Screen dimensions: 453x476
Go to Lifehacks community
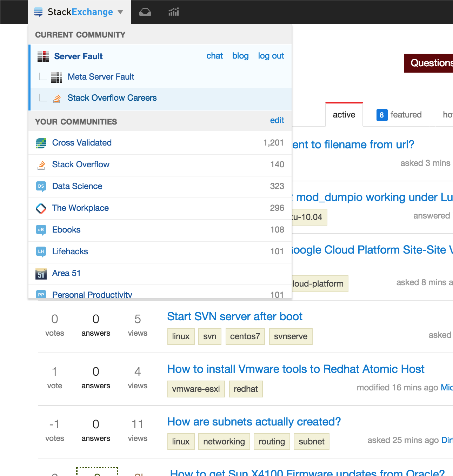[x=70, y=252]
